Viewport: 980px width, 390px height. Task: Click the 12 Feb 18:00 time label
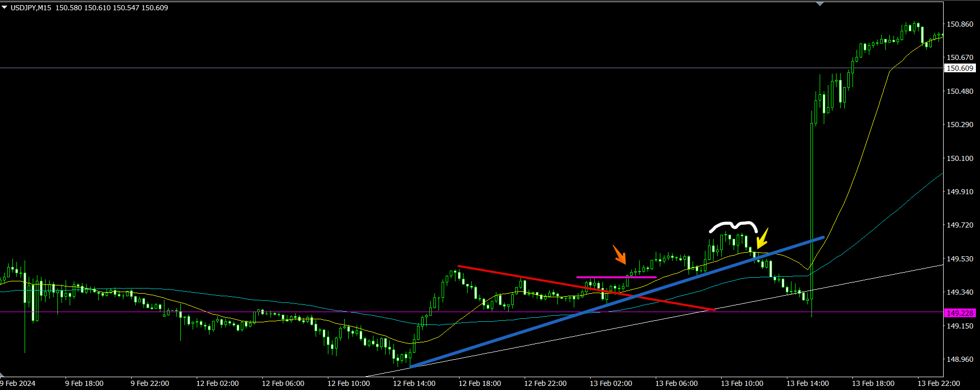coord(480,383)
